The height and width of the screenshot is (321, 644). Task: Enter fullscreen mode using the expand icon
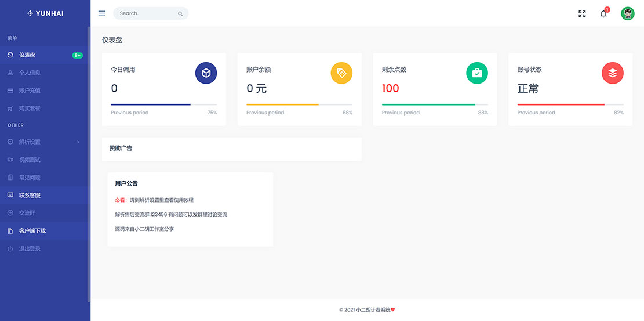pyautogui.click(x=582, y=13)
